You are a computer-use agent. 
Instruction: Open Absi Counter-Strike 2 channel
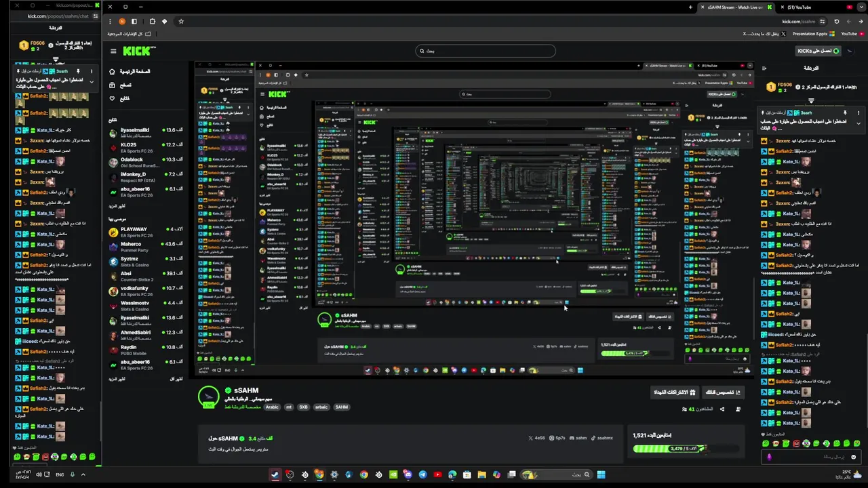click(146, 276)
